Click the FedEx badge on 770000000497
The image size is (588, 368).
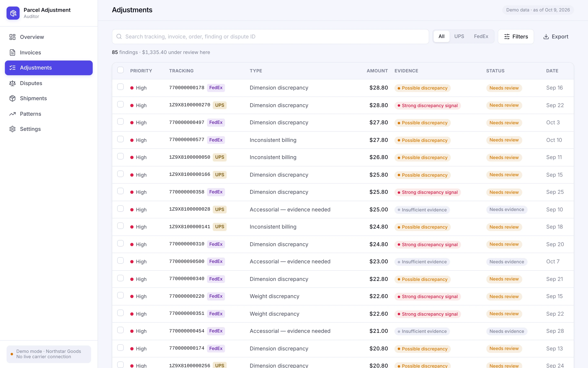216,122
